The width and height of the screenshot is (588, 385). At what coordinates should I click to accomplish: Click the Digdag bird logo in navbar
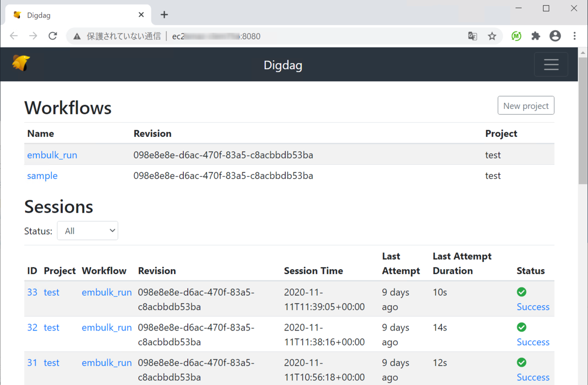(21, 64)
